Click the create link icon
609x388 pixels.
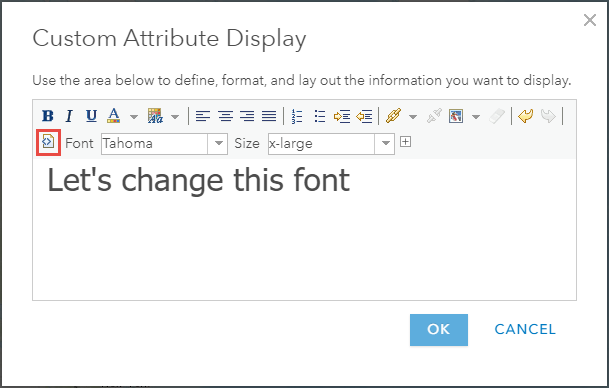tap(393, 116)
